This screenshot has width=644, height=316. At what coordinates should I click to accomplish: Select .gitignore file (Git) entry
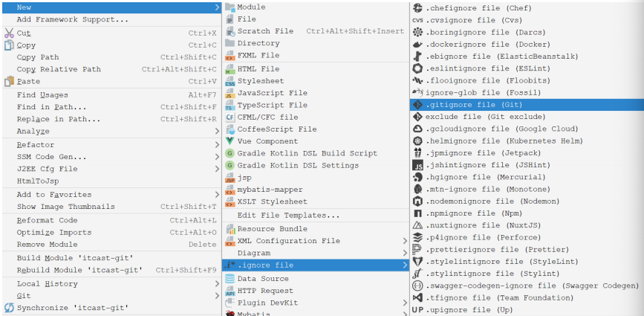coord(527,105)
